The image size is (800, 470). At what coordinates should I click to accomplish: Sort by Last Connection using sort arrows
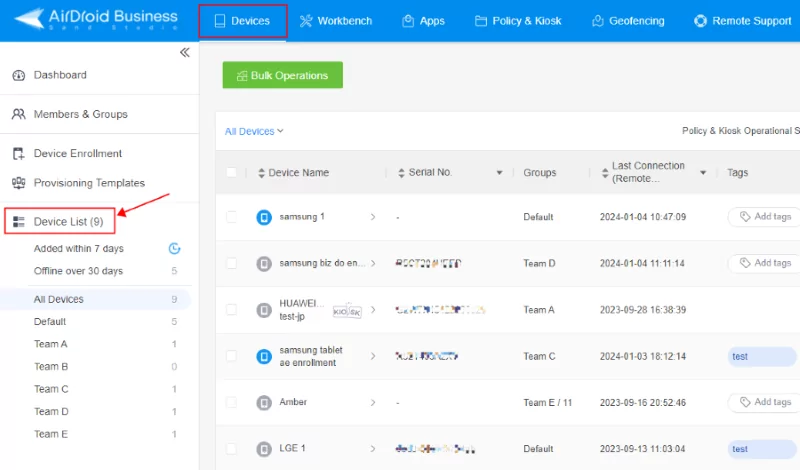pyautogui.click(x=605, y=173)
